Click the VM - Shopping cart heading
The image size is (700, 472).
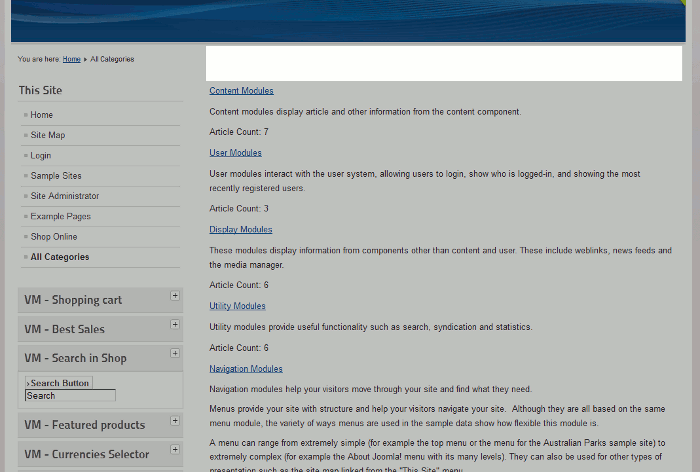pos(73,300)
